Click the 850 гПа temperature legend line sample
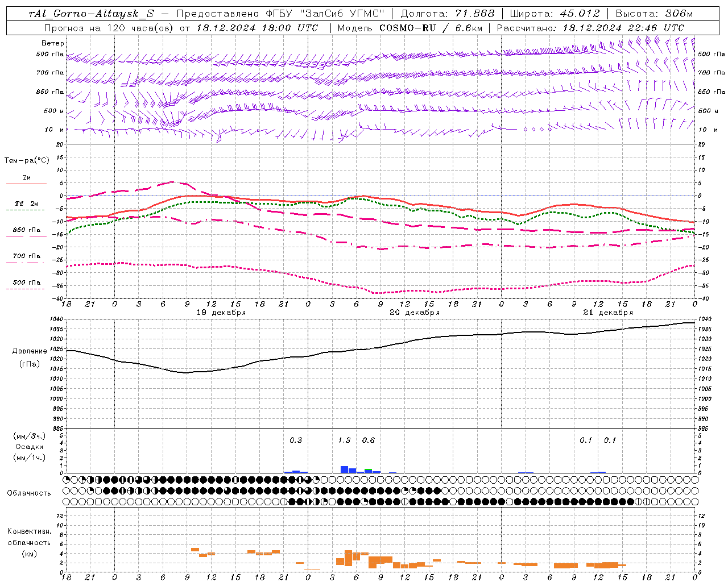Viewport: 728px width, 582px height. pos(26,235)
